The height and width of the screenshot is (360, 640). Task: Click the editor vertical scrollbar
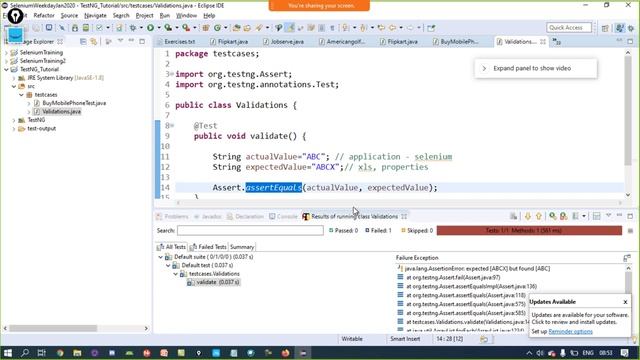(x=628, y=111)
